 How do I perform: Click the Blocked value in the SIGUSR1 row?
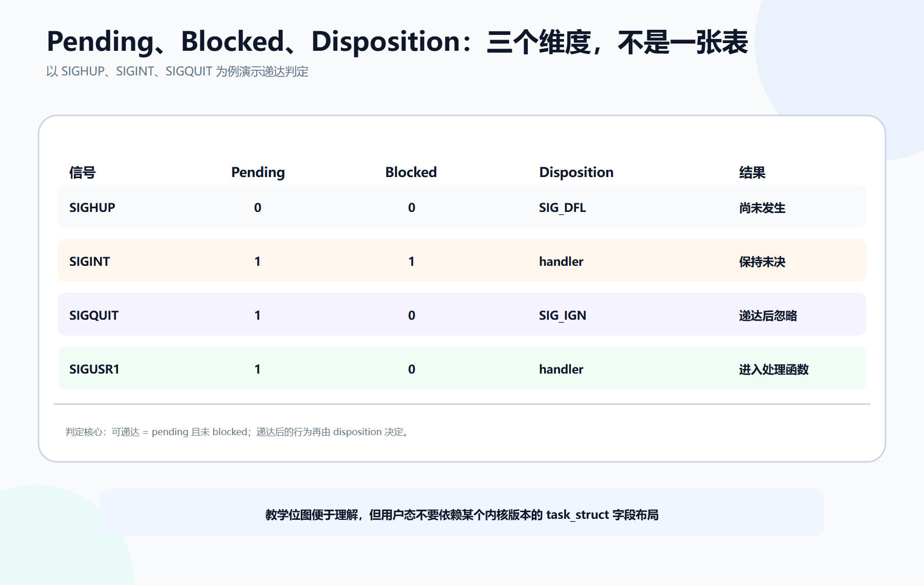pyautogui.click(x=412, y=369)
